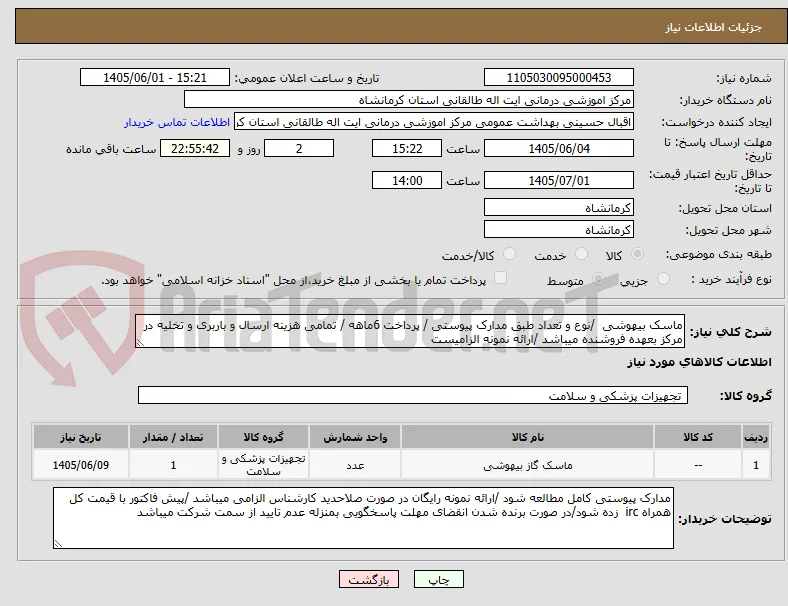Click the واحد شمارش column header
Viewport: 788px width, 606px height.
point(355,437)
